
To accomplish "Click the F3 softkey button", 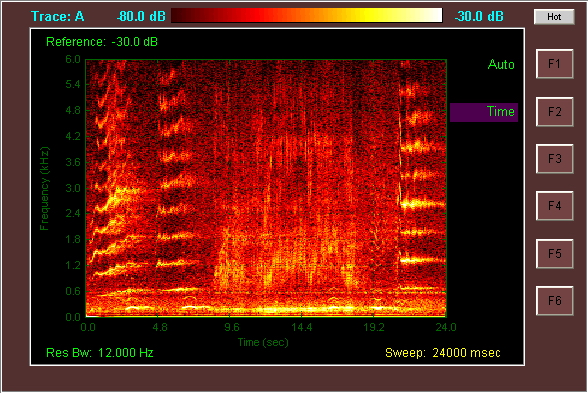I will [x=554, y=159].
